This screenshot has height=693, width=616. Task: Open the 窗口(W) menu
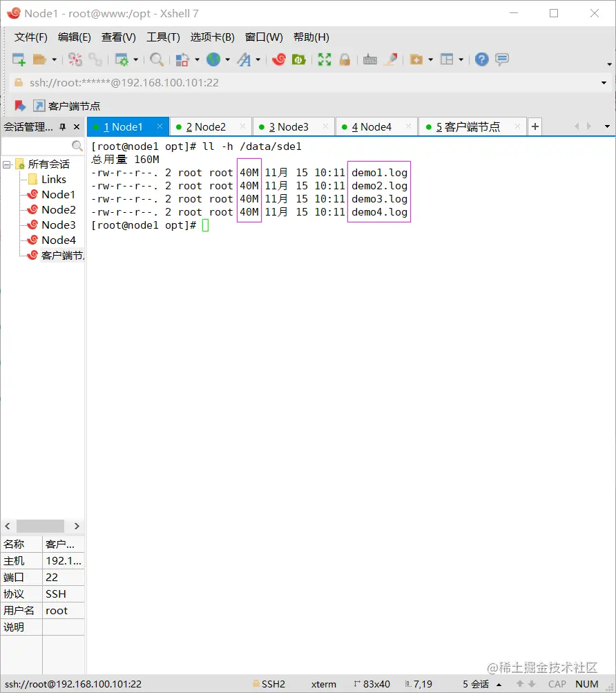[264, 37]
